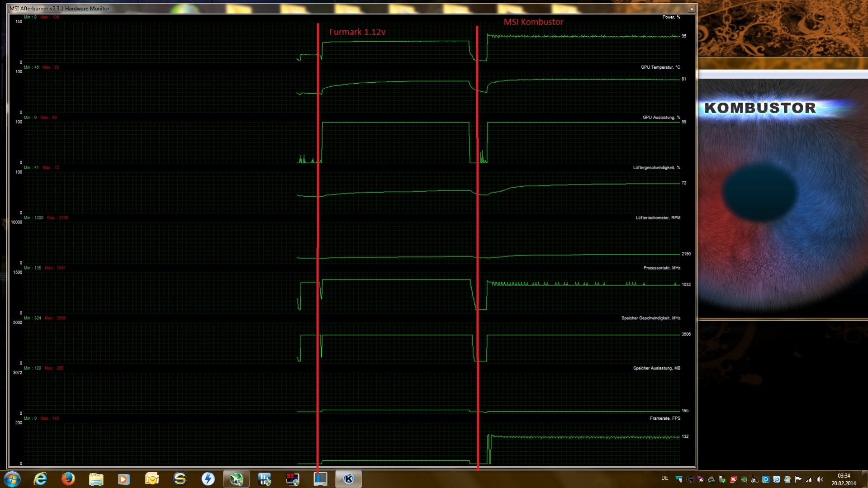Image resolution: width=868 pixels, height=488 pixels.
Task: Open the Action Center flag icon
Action: tap(798, 479)
